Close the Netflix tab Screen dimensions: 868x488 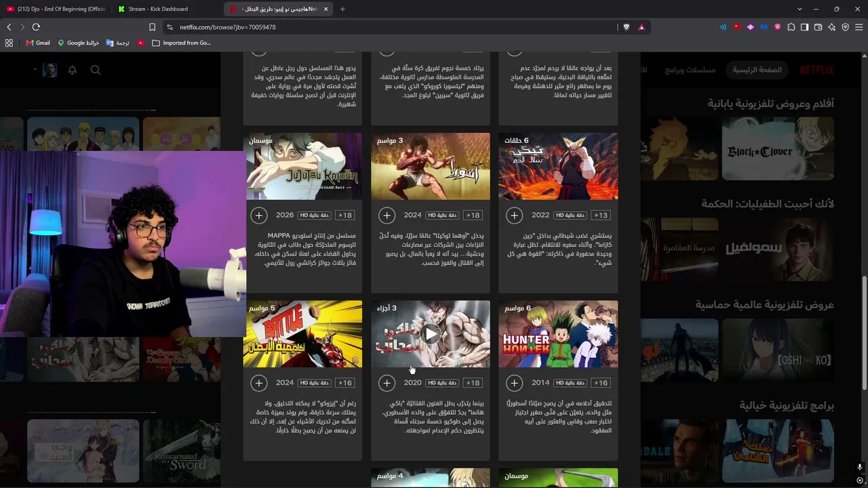point(325,9)
